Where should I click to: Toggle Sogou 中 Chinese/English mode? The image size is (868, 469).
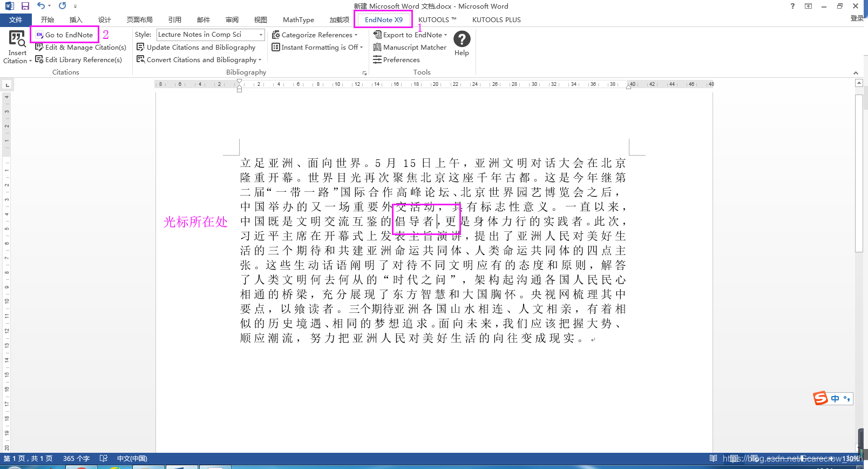(835, 399)
